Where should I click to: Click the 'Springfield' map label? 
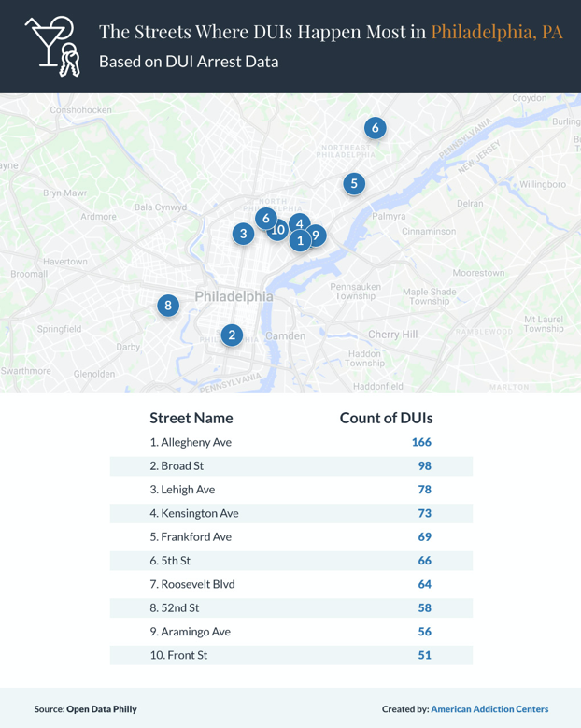coord(59,329)
